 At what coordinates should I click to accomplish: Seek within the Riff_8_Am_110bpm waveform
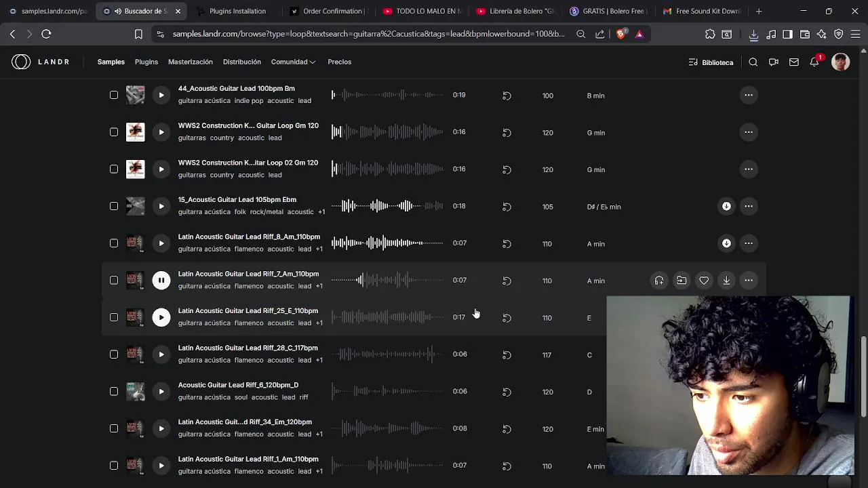[387, 243]
